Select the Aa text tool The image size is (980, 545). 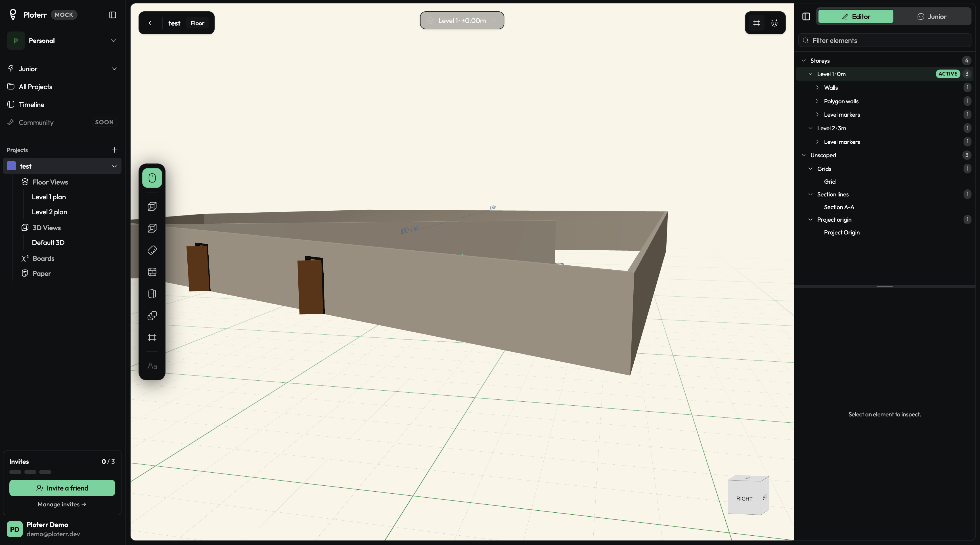[152, 366]
